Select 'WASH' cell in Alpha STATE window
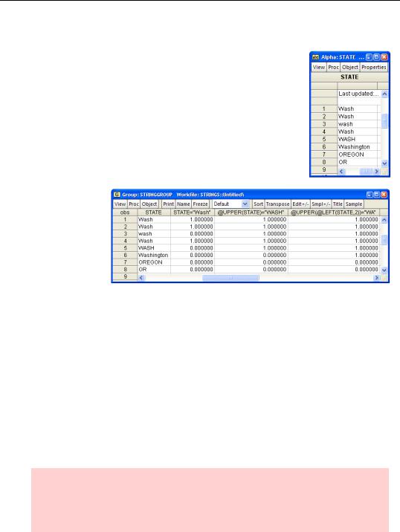Viewport: 400px width, 532px height. click(x=357, y=139)
